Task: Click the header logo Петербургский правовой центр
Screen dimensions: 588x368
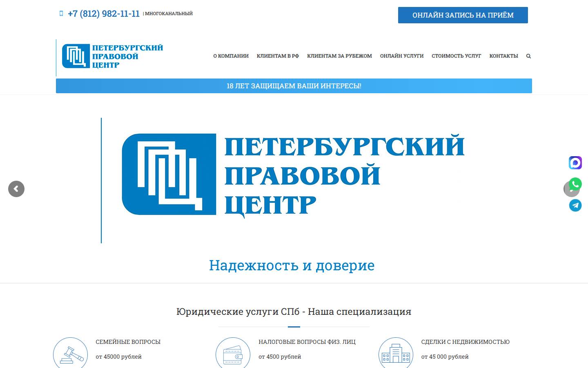Action: (x=112, y=56)
